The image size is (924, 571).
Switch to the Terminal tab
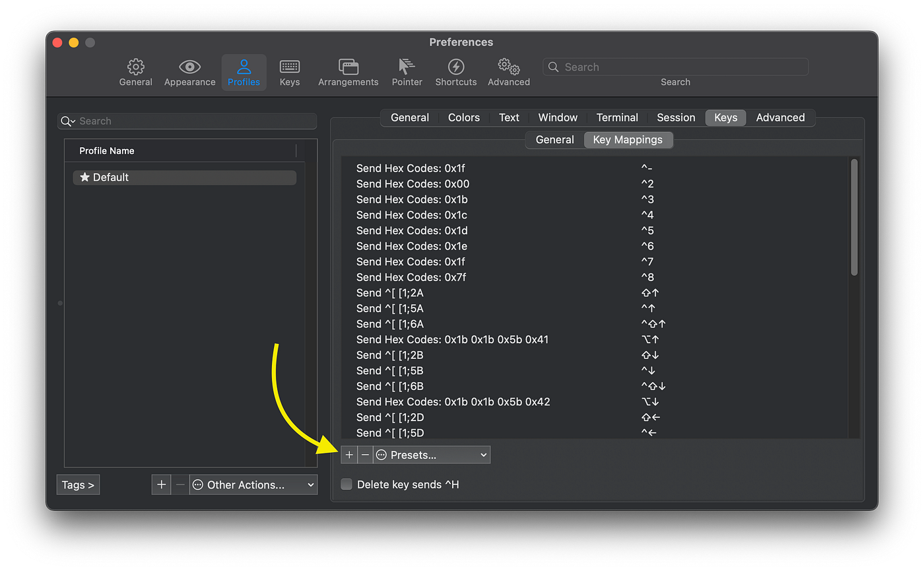[617, 118]
